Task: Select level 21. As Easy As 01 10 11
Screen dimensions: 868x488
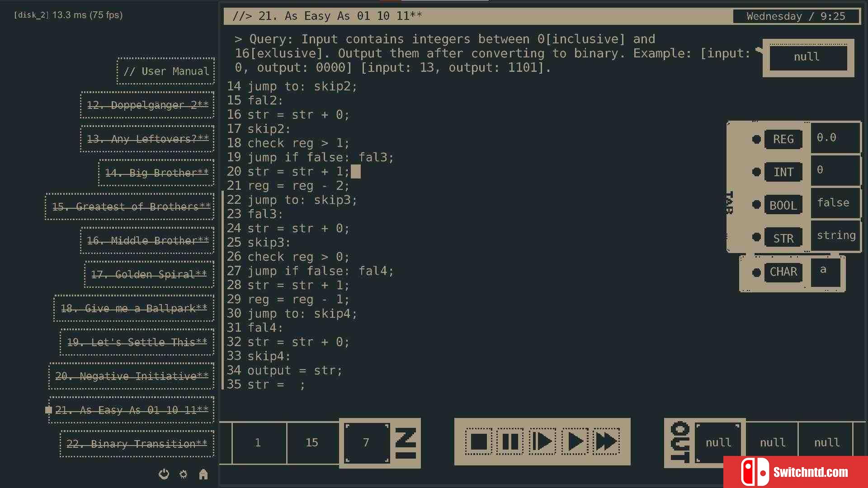Action: (132, 410)
